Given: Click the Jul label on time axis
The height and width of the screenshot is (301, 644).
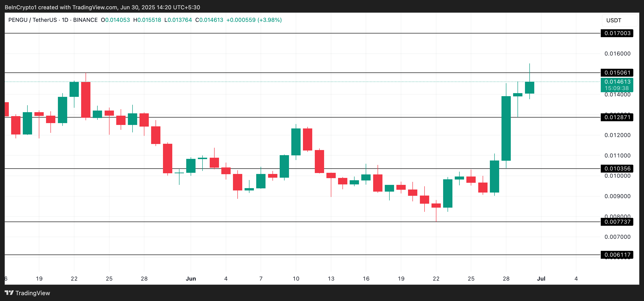Looking at the screenshot, I should click(541, 278).
